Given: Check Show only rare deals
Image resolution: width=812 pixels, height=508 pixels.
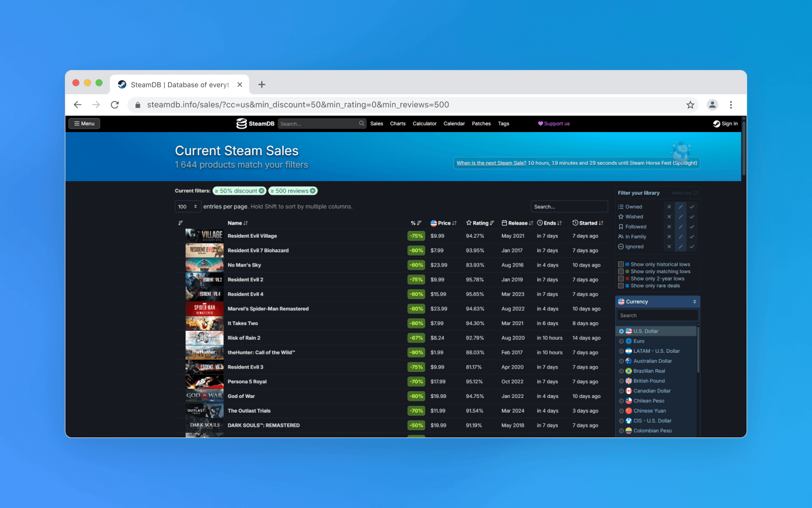Looking at the screenshot, I should click(x=620, y=286).
